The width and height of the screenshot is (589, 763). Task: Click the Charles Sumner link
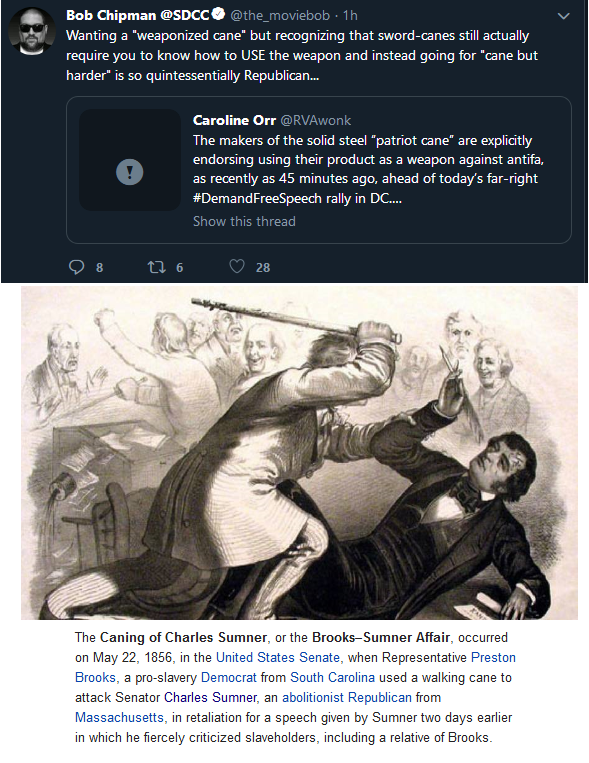[x=210, y=697]
